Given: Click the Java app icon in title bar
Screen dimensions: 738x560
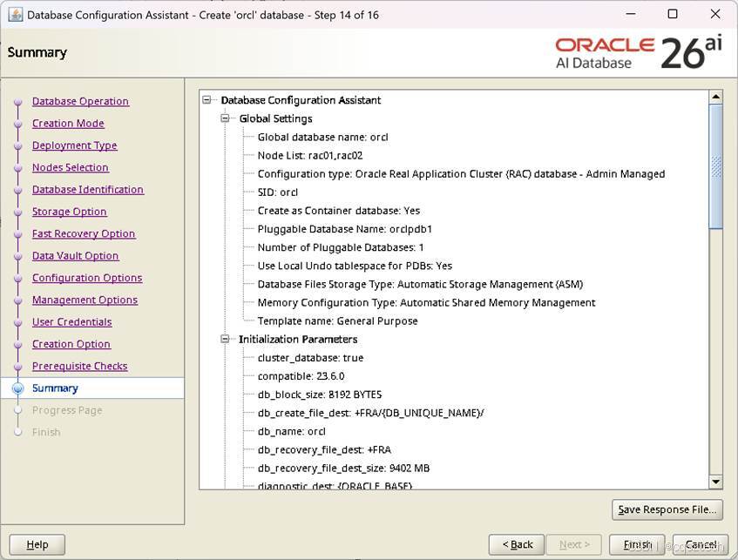Looking at the screenshot, I should 15,15.
